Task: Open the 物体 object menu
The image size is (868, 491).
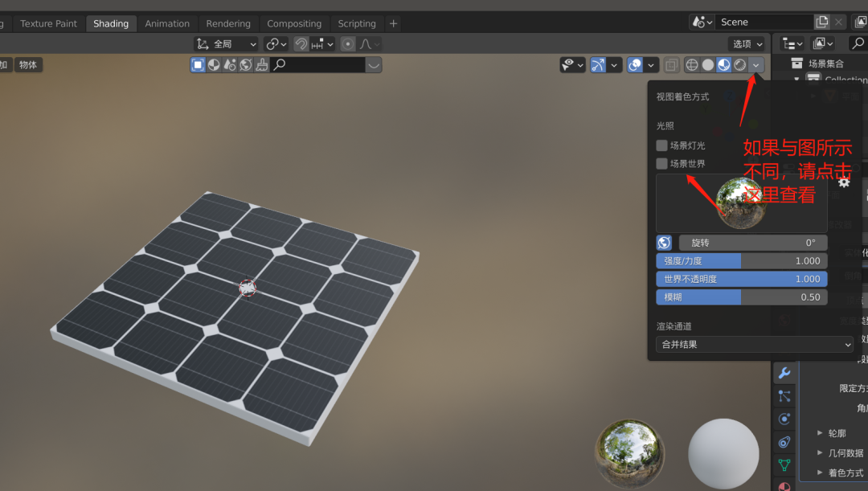Action: (x=27, y=65)
